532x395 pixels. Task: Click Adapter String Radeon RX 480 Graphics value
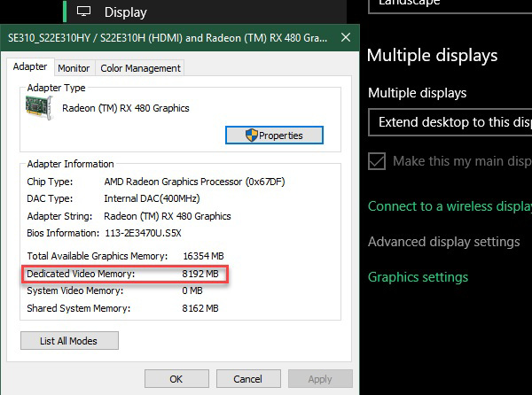tap(168, 216)
